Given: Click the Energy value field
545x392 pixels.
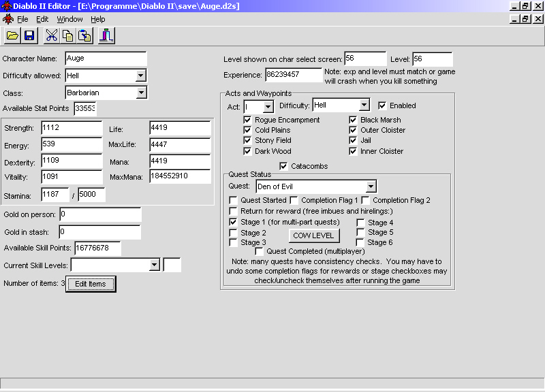Looking at the screenshot, I should point(72,144).
